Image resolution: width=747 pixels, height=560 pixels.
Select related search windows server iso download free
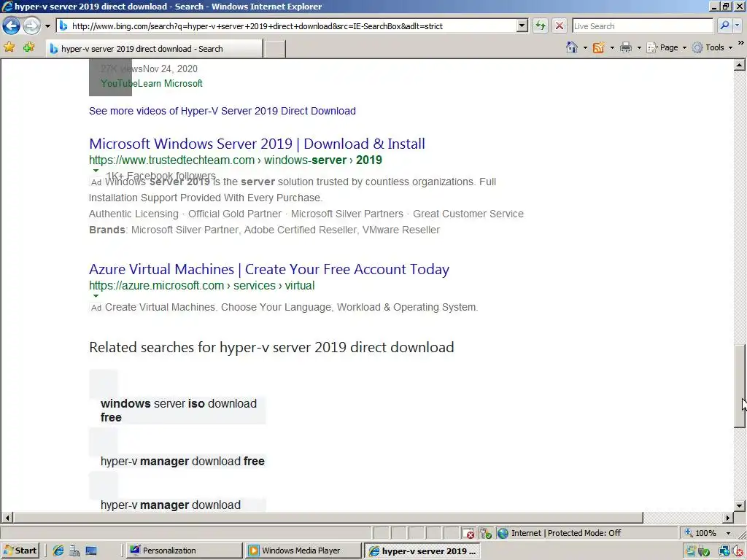[178, 411]
